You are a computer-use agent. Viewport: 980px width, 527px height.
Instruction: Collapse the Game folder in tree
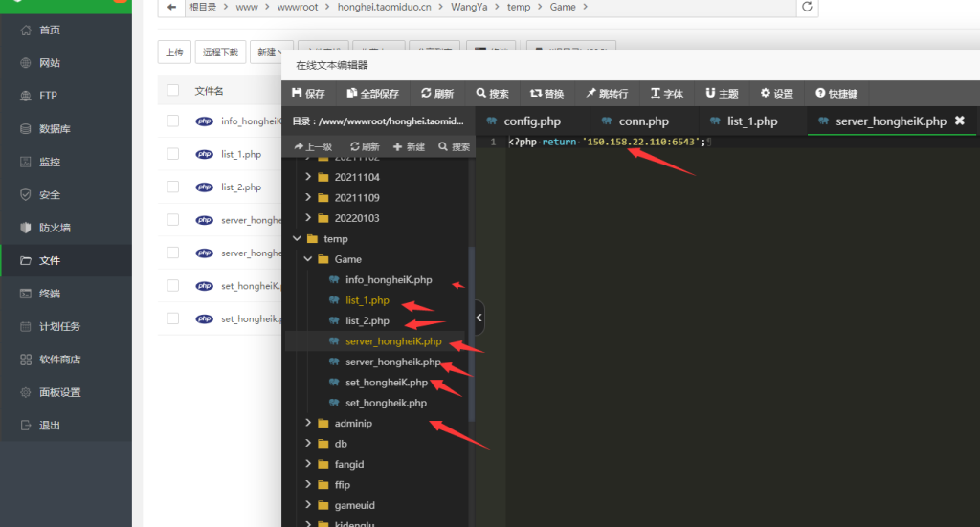pyautogui.click(x=308, y=259)
